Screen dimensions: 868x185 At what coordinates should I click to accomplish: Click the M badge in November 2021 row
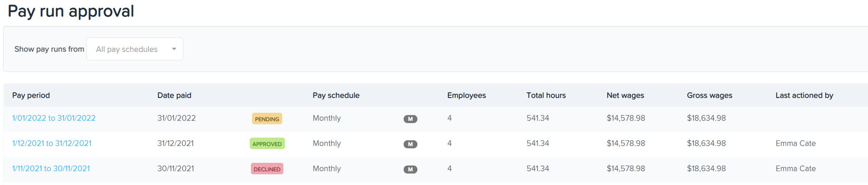tap(410, 169)
